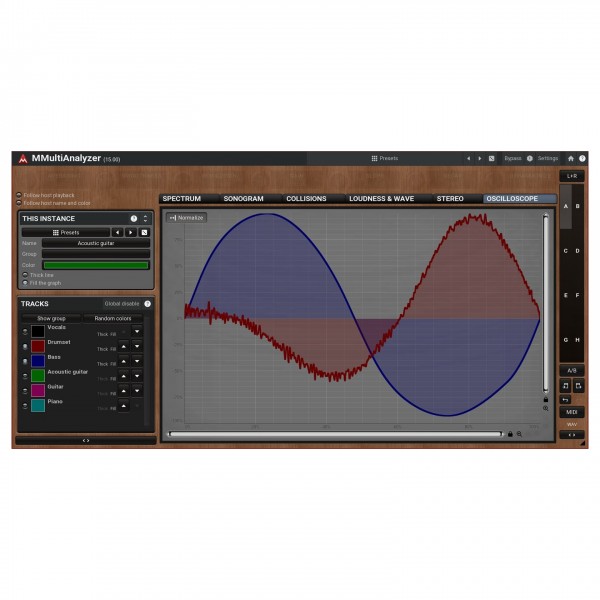
Task: Select the OSCILLOSCOPE tab
Action: (519, 199)
